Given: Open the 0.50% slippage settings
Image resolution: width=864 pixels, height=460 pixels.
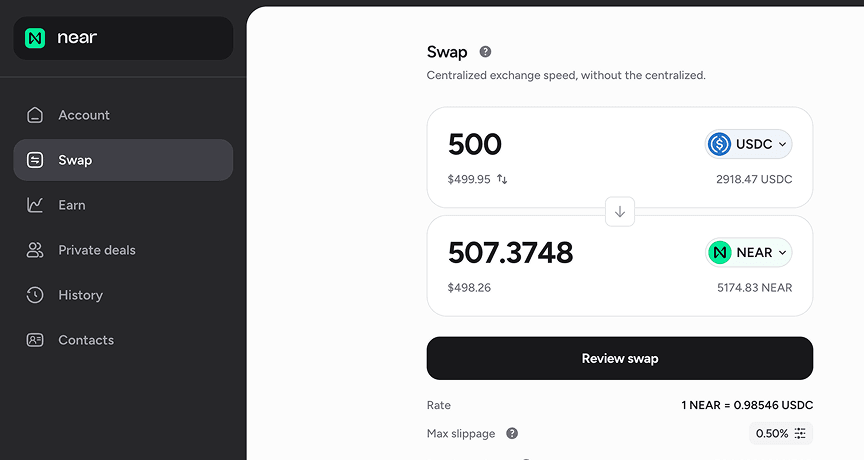Looking at the screenshot, I should coord(781,433).
